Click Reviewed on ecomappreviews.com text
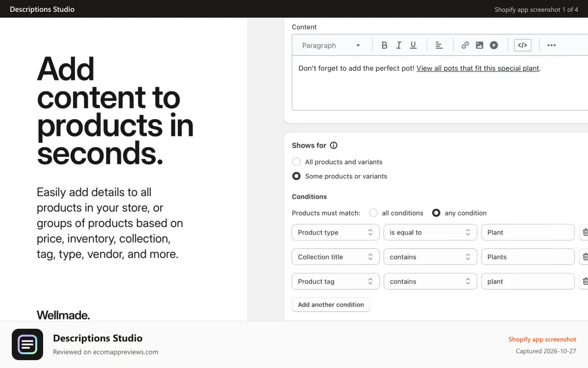 pyautogui.click(x=105, y=352)
